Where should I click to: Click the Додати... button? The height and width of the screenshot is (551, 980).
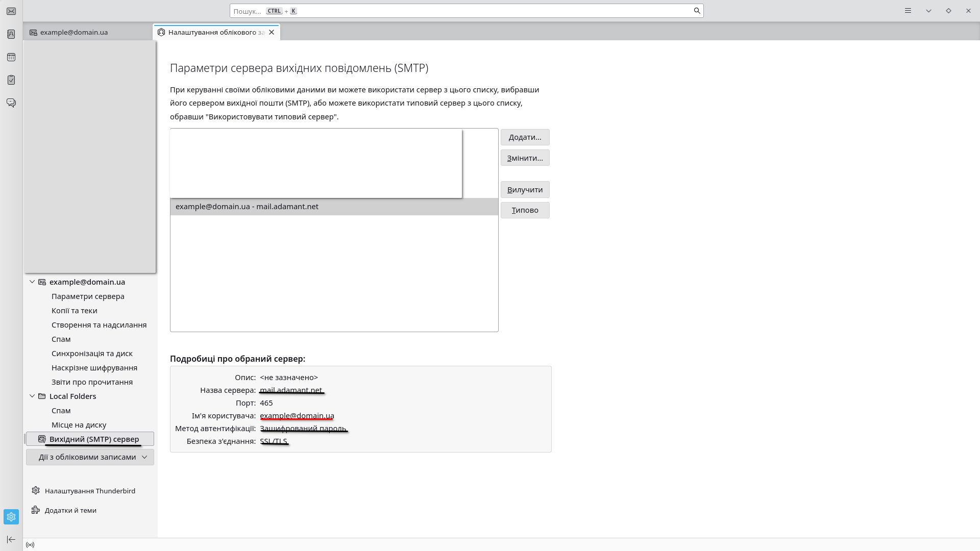[x=525, y=137]
